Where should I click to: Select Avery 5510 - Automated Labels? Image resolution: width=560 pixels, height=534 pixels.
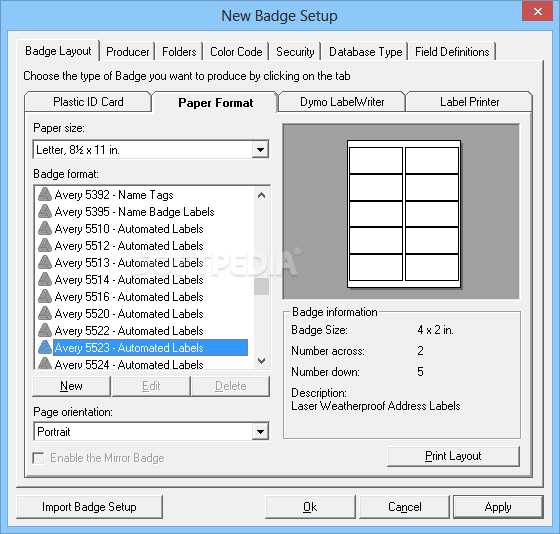(129, 229)
